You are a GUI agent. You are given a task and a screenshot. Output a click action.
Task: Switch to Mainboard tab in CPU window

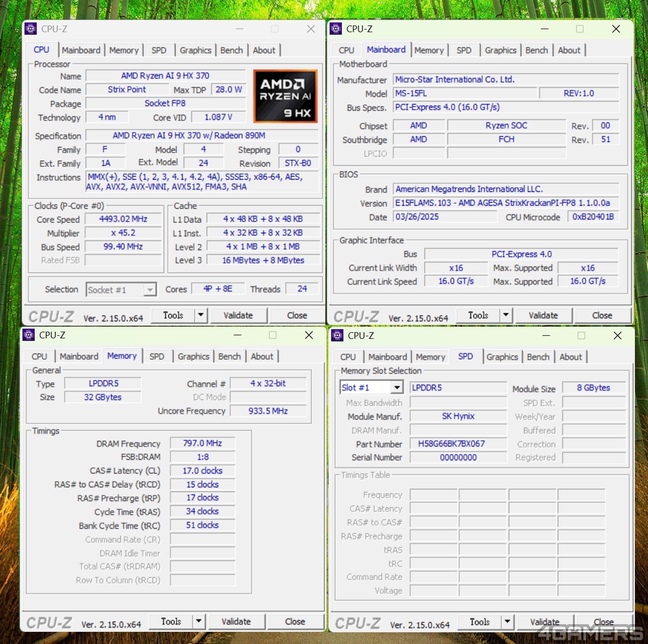81,50
